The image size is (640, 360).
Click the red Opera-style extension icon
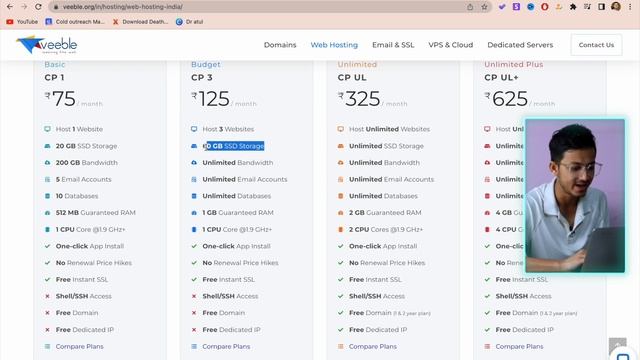pos(544,7)
